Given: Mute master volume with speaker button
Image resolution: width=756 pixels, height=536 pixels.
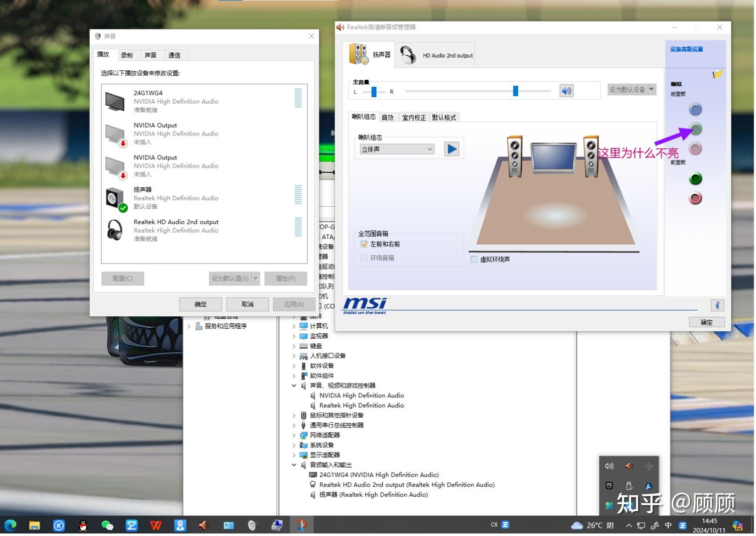Looking at the screenshot, I should [566, 91].
